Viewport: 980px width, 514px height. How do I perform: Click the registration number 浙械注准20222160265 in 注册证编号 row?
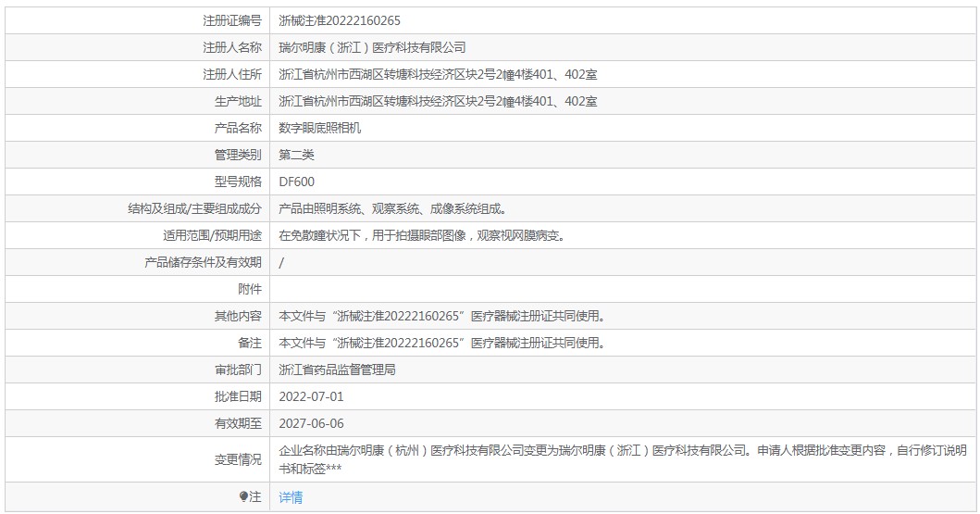340,20
